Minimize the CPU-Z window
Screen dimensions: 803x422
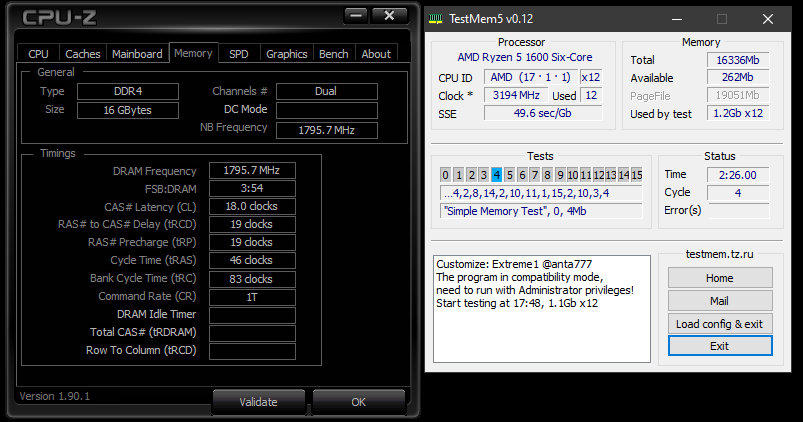[356, 15]
